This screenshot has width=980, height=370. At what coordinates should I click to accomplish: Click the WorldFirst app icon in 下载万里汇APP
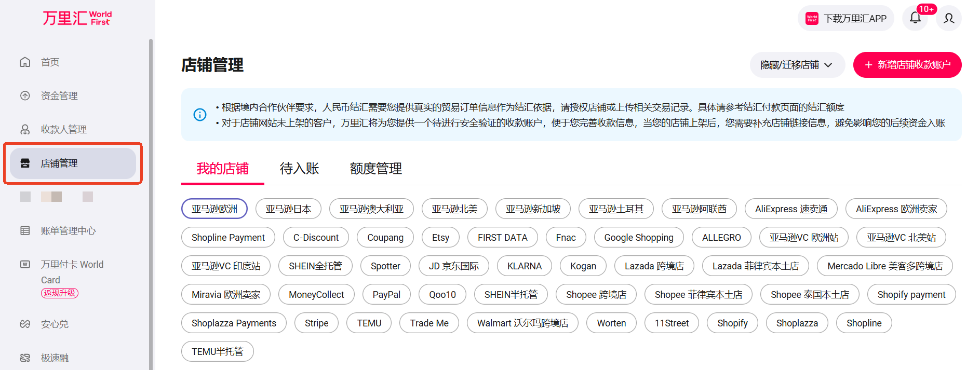click(x=812, y=19)
